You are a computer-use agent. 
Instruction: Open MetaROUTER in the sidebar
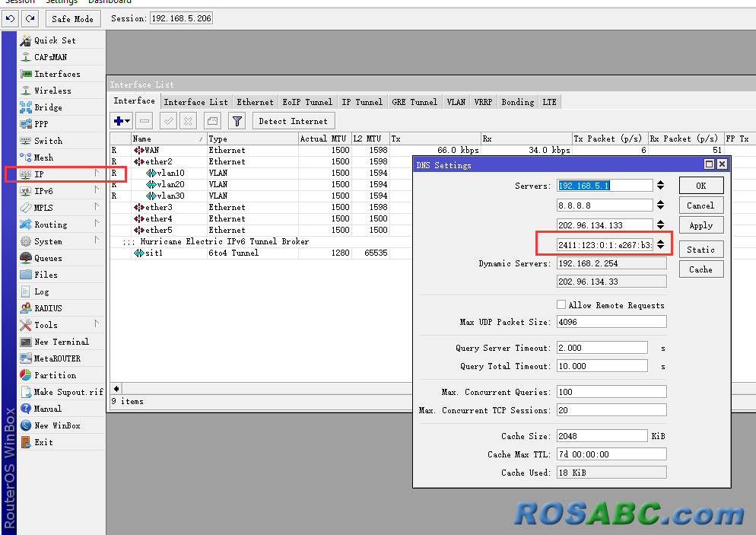pyautogui.click(x=62, y=358)
